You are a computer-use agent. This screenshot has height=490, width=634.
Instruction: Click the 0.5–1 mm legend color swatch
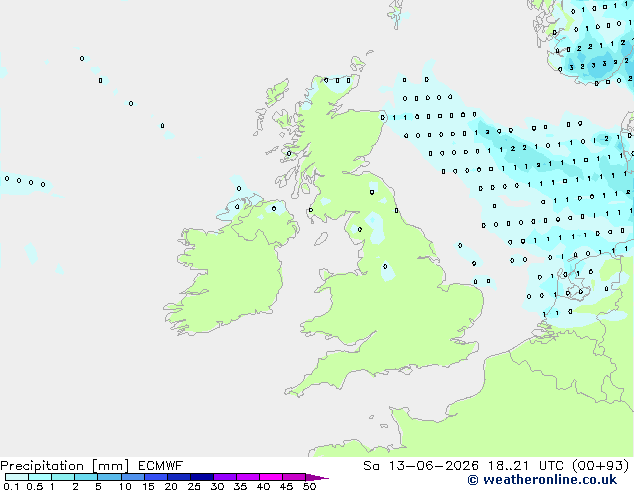40,477
